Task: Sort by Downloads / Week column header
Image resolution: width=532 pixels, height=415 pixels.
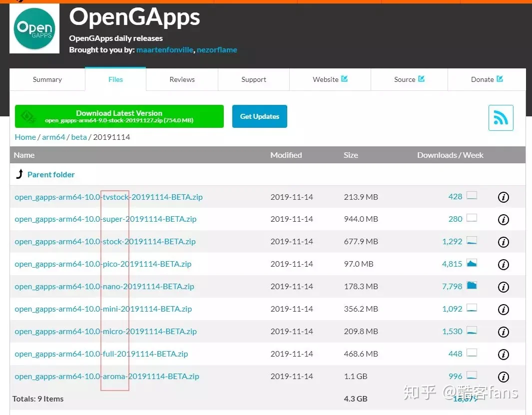Action: click(450, 155)
